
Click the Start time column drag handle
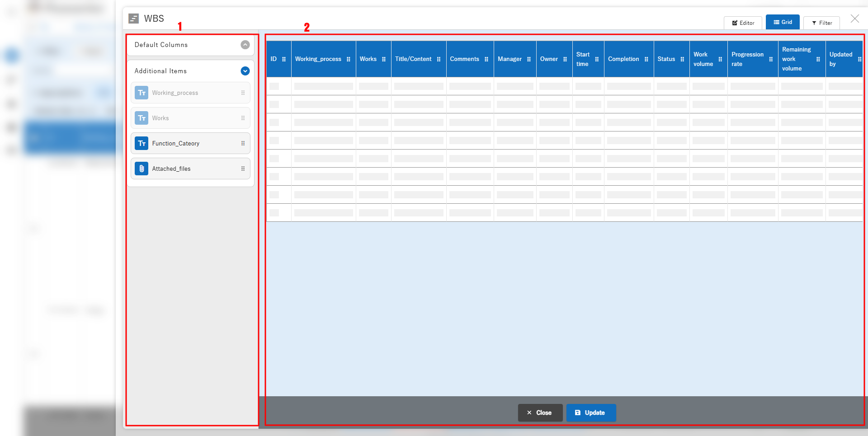[x=597, y=59]
